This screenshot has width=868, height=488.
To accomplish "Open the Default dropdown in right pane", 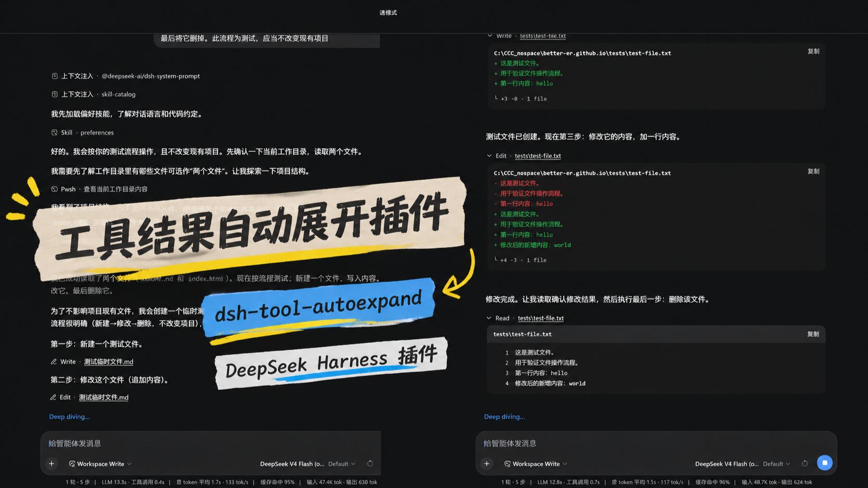I will (x=777, y=464).
